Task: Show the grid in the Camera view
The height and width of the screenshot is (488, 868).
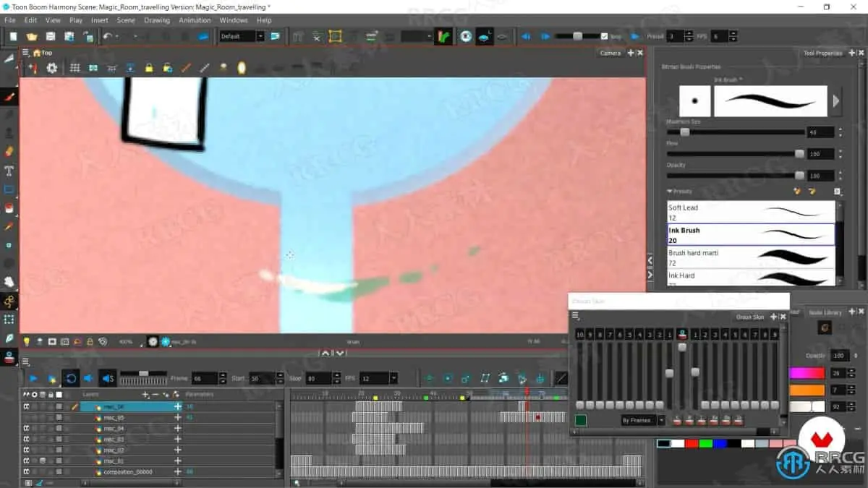Action: pyautogui.click(x=75, y=68)
